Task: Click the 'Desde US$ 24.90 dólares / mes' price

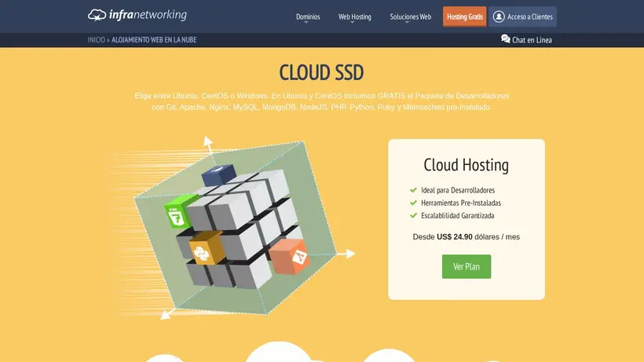Action: (x=467, y=237)
